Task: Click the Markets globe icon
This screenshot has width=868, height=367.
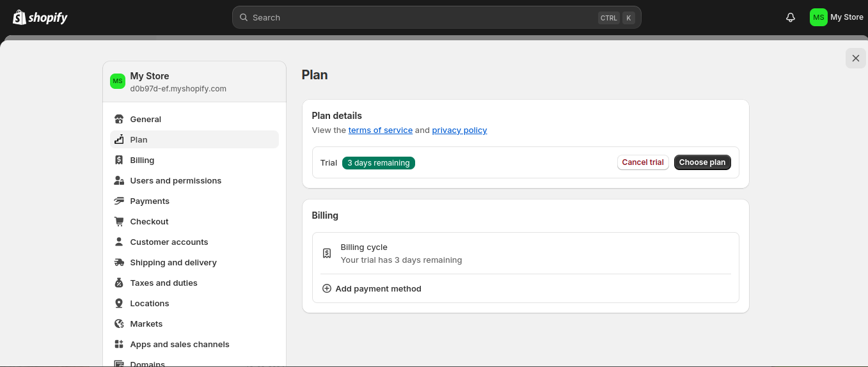Action: click(119, 324)
